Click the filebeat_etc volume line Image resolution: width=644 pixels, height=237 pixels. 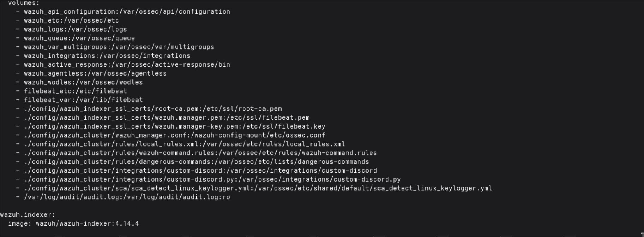click(x=75, y=91)
